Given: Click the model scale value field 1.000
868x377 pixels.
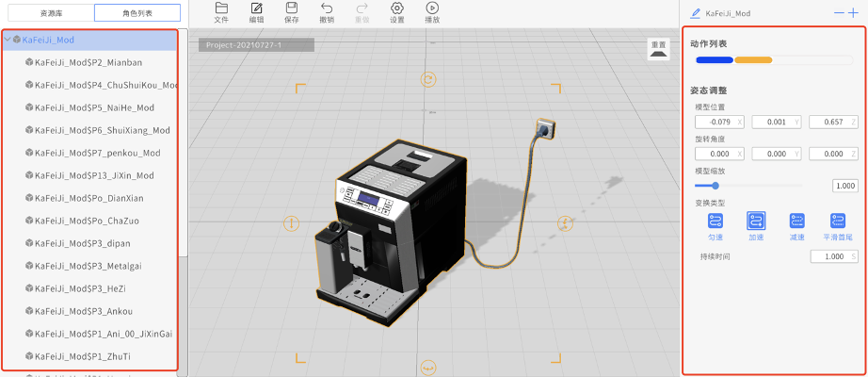Looking at the screenshot, I should pyautogui.click(x=845, y=186).
